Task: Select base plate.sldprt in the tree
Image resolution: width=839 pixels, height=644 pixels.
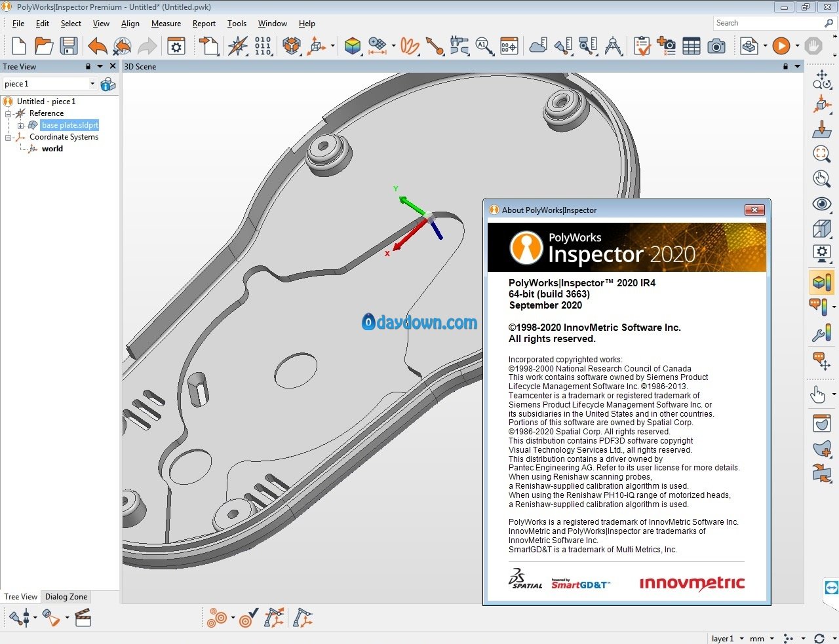Action: click(x=69, y=125)
